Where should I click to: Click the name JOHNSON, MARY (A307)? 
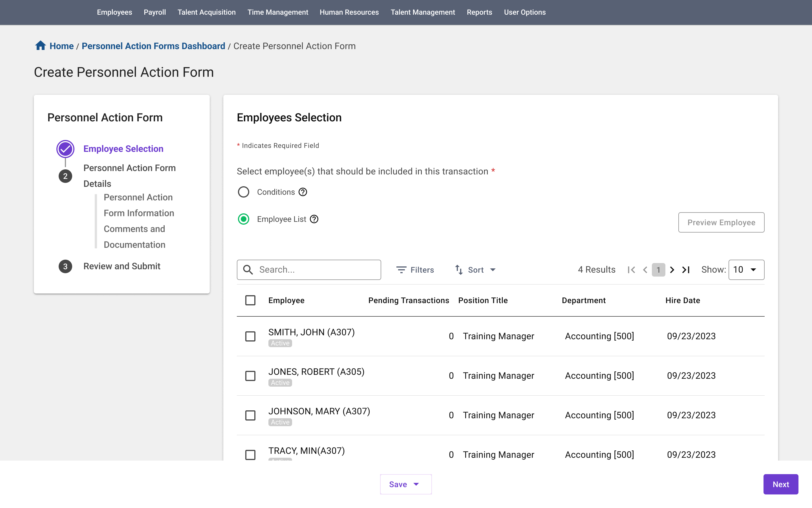319,411
